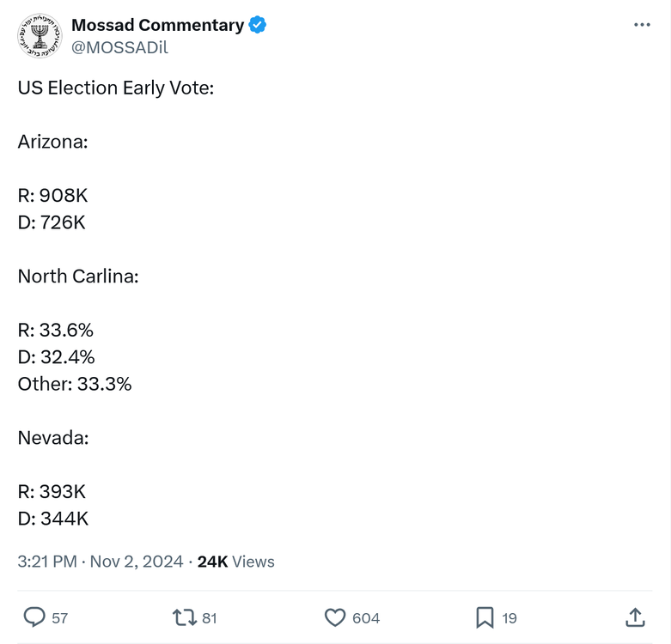Open the three-dot more options menu

click(x=642, y=25)
